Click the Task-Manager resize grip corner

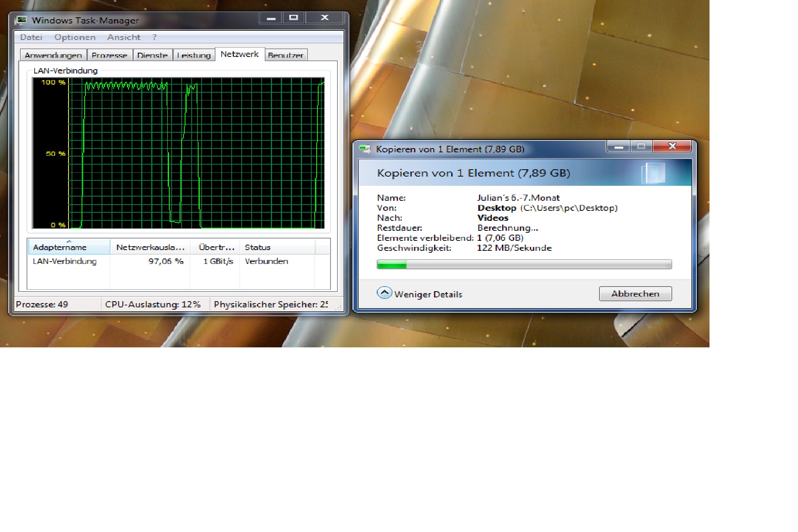(x=339, y=307)
